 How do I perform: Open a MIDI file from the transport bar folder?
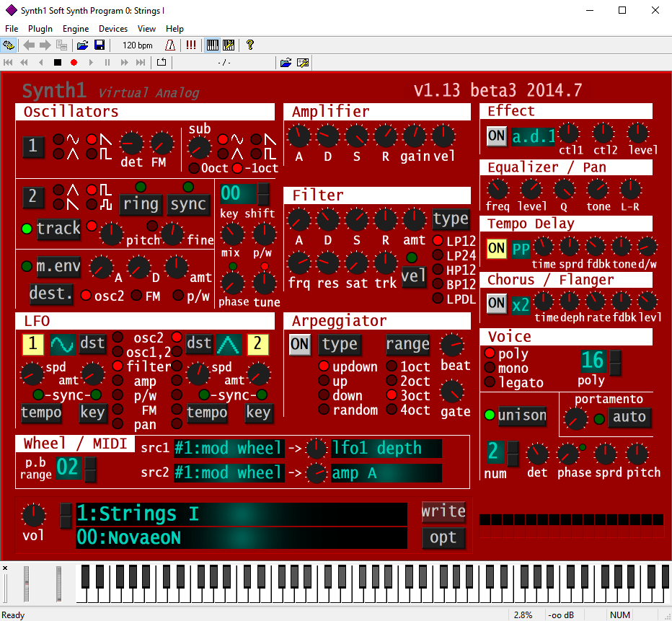pos(286,63)
